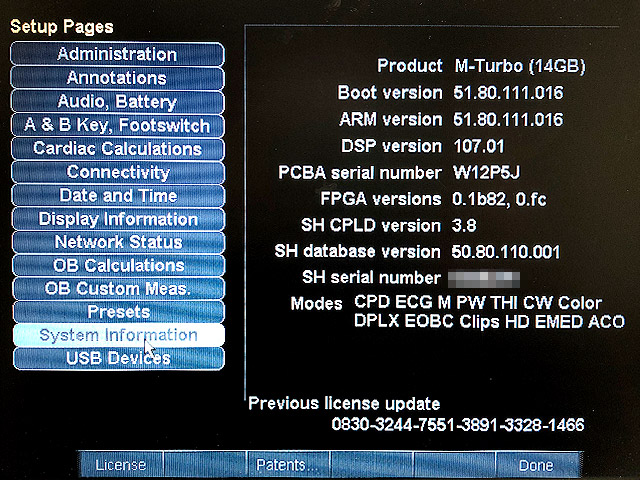Open the Patents... button
The image size is (640, 480).
pos(287,464)
